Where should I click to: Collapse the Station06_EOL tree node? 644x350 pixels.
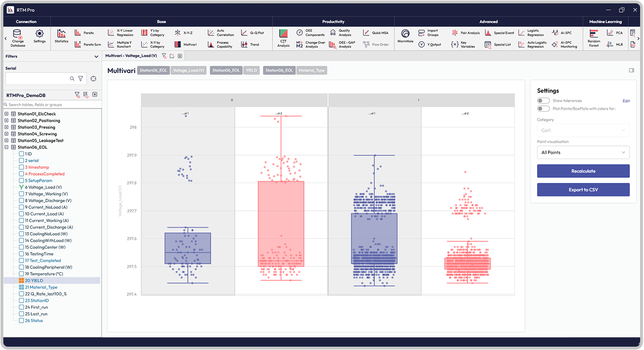pyautogui.click(x=7, y=147)
